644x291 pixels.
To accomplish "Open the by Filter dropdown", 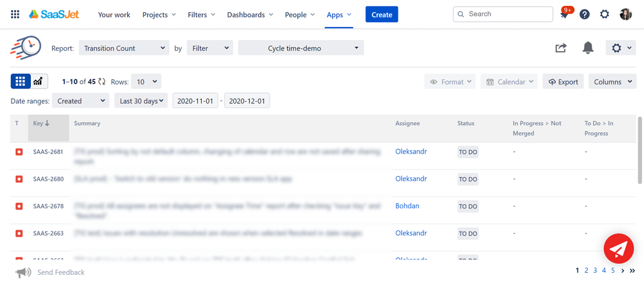I will click(x=210, y=48).
